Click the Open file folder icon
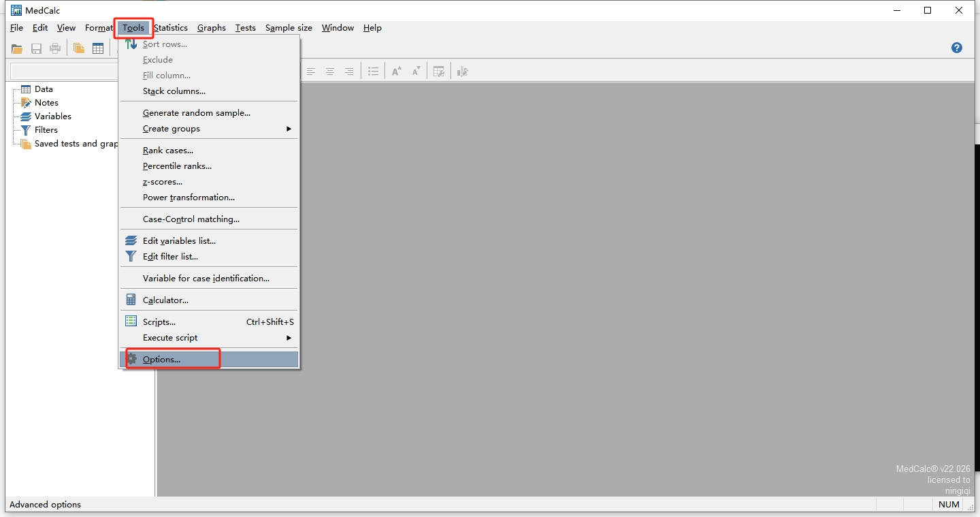Screen dimensions: 980x517 [17, 48]
